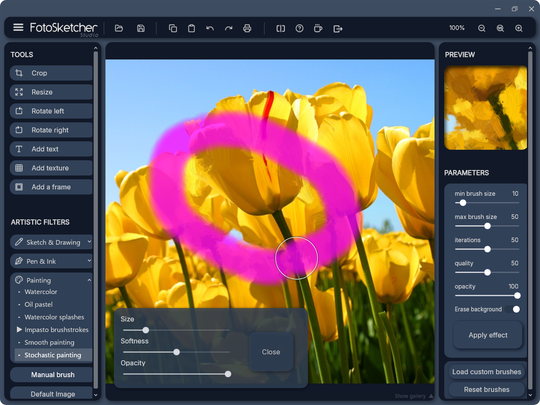Select the Watercolor painting filter

(x=41, y=292)
